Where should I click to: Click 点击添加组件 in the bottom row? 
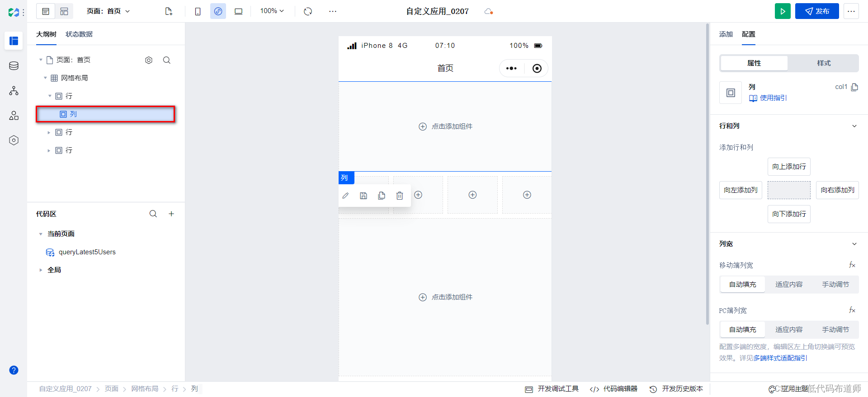445,297
